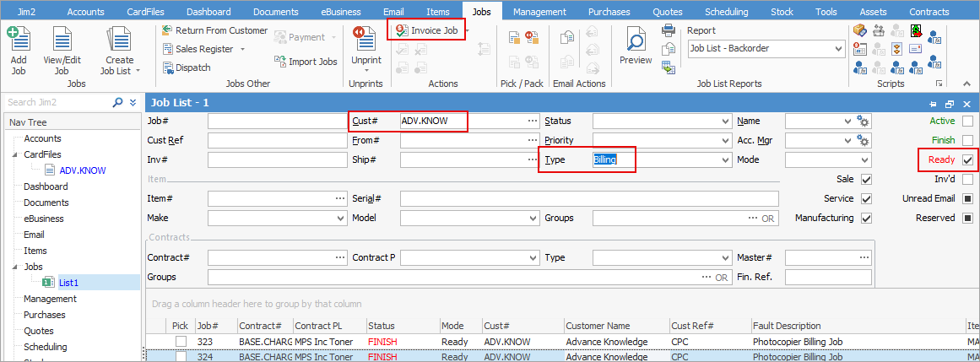This screenshot has width=980, height=362.
Task: Click the double-chevron beside Search Jim2
Action: tap(133, 103)
